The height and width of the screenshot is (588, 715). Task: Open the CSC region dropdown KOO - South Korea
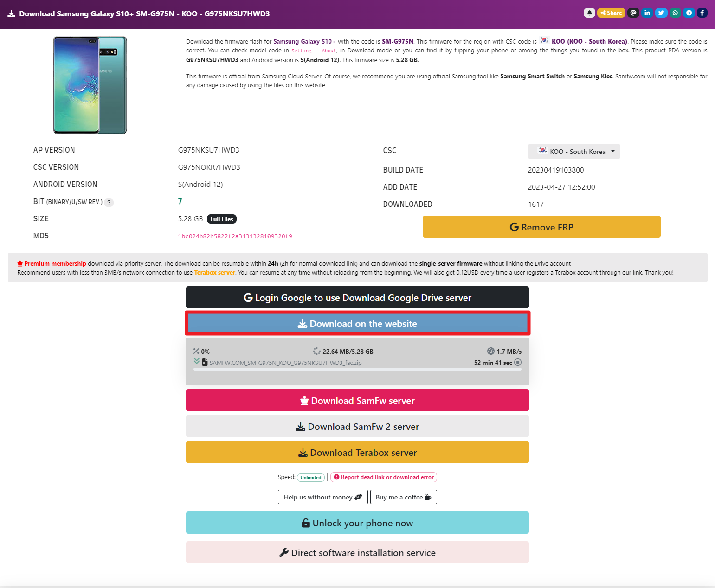(x=574, y=152)
